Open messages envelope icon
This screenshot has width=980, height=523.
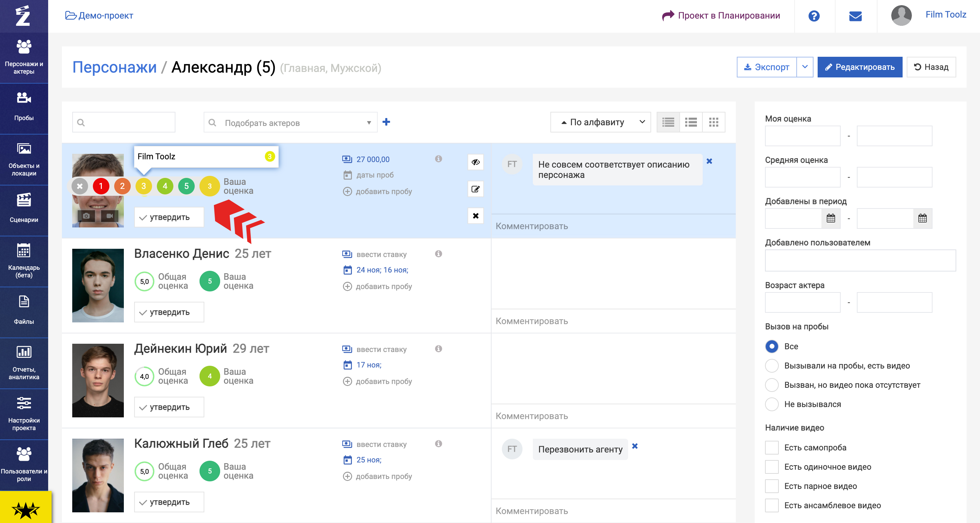pos(855,16)
